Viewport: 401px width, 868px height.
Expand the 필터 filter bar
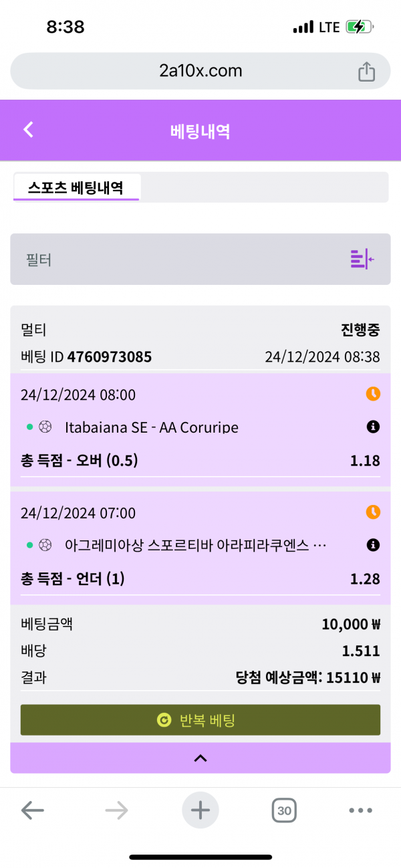coord(180,259)
